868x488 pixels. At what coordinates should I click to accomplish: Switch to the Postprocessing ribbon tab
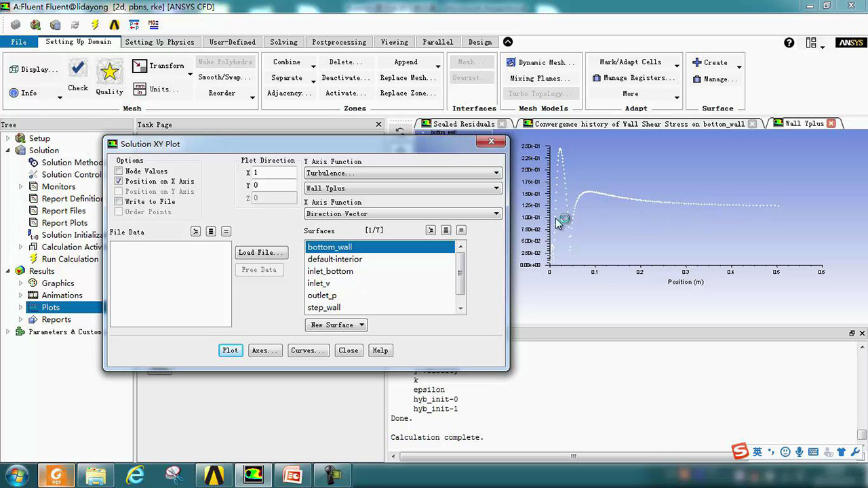339,42
